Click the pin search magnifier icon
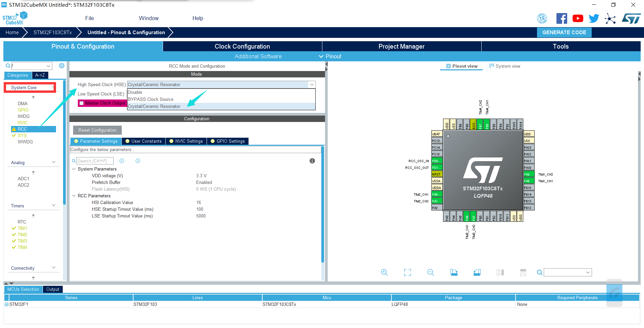Image resolution: width=644 pixels, height=328 pixels. [539, 272]
